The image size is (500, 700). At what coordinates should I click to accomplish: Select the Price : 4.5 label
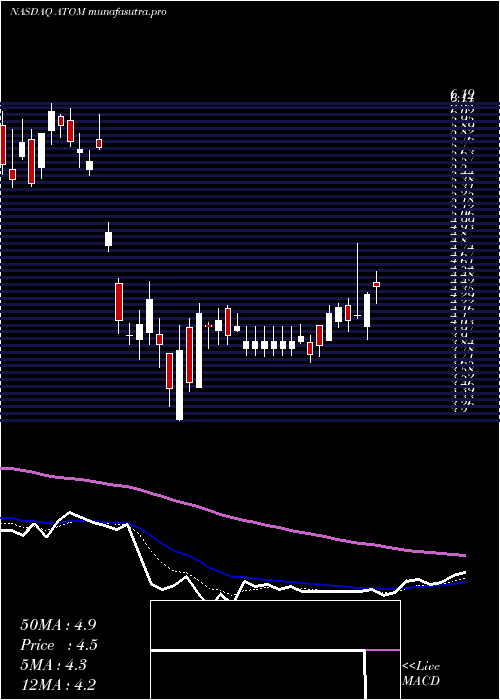pos(59,645)
